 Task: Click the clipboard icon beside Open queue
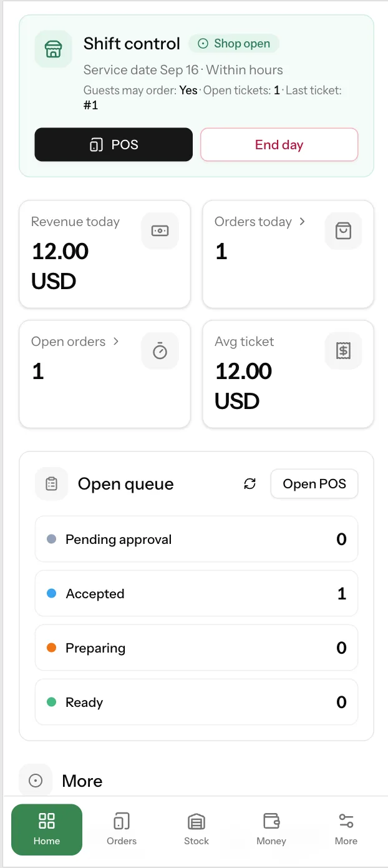(52, 484)
